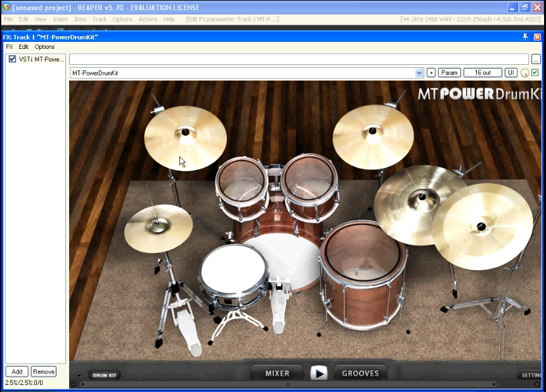
Task: Open the 16 out routing menu
Action: point(483,73)
